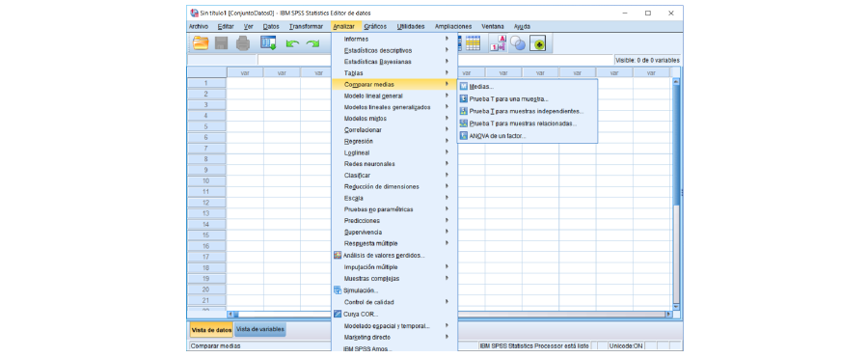Select Modelos lineales generalizados entry
This screenshot has height=358, width=868.
pyautogui.click(x=394, y=107)
